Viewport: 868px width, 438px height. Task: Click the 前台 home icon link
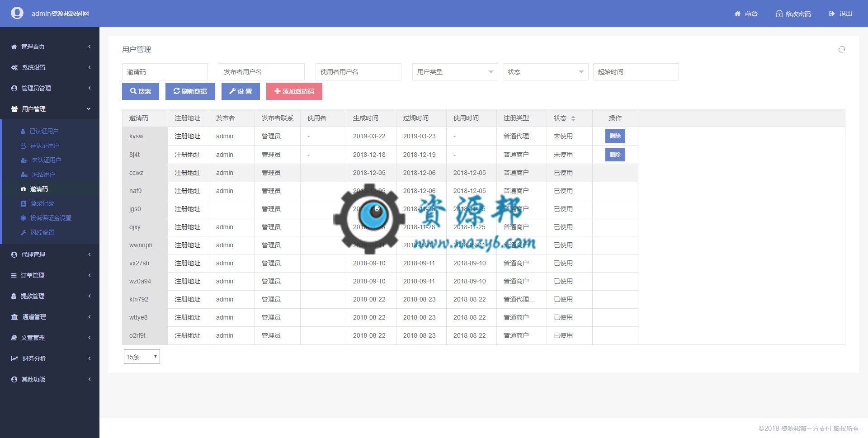tap(737, 14)
